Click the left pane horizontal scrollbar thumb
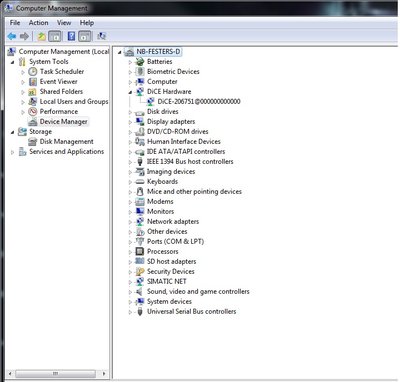The image size is (400, 382). click(x=55, y=374)
